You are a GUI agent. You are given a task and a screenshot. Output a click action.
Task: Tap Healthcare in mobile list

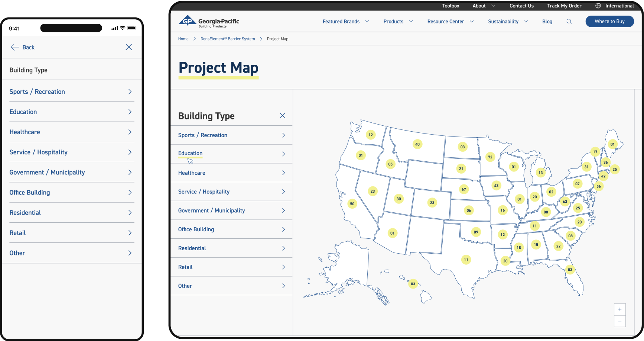pyautogui.click(x=72, y=132)
